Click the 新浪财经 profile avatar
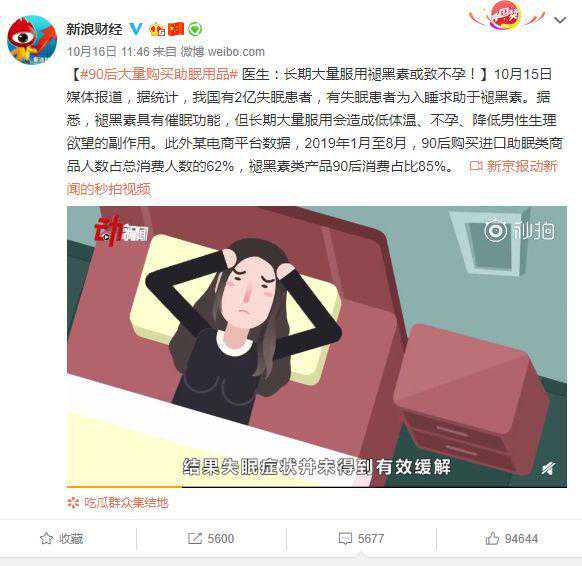 [32, 40]
